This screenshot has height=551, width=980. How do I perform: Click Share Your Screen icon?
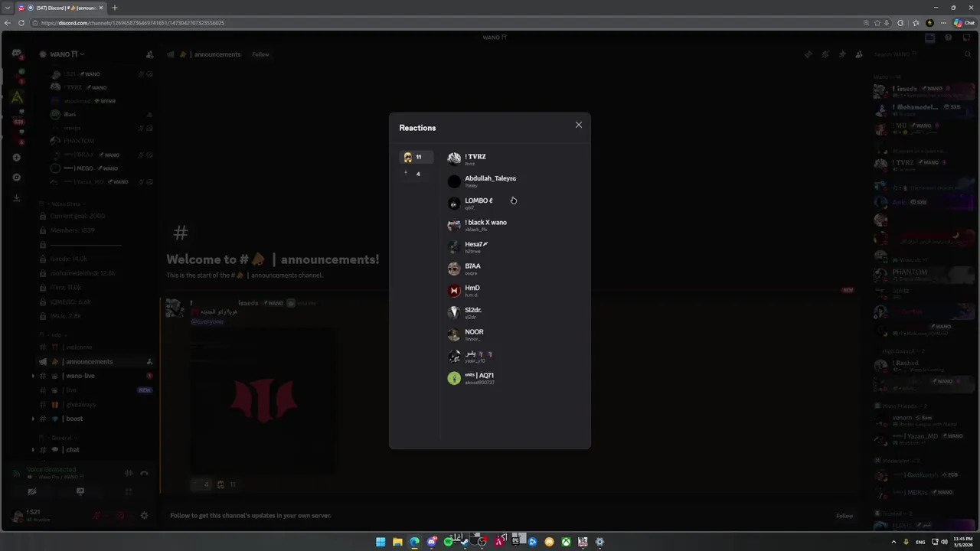tap(80, 492)
